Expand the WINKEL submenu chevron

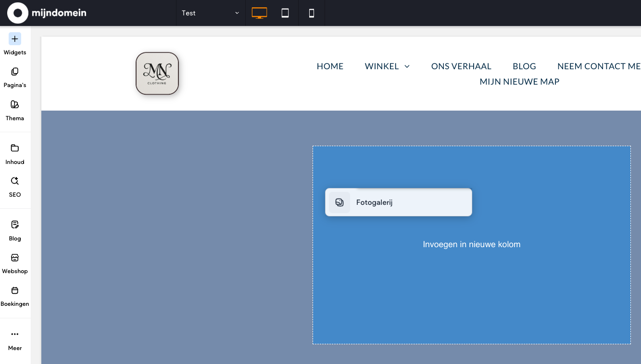(407, 66)
